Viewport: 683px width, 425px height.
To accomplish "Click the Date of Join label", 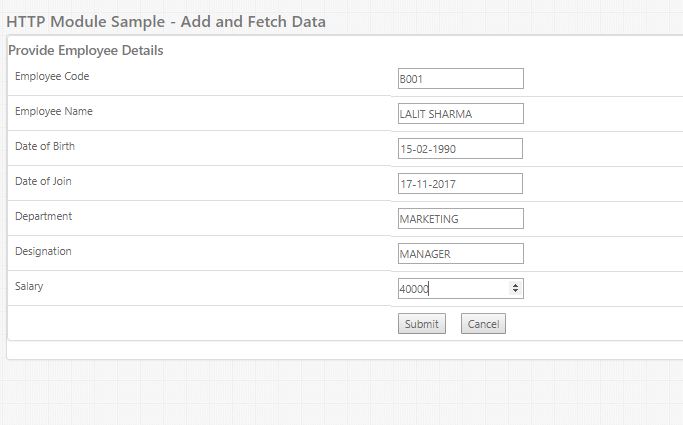I will 43,181.
